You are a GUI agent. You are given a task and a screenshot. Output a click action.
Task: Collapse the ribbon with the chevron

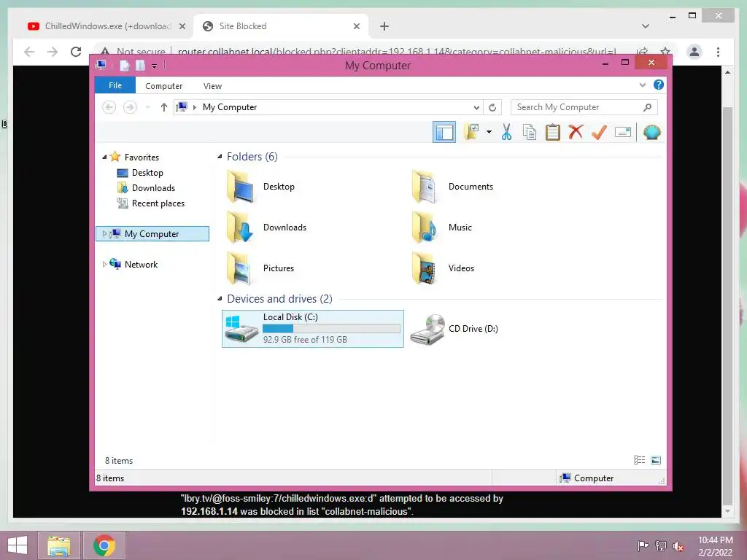[642, 85]
